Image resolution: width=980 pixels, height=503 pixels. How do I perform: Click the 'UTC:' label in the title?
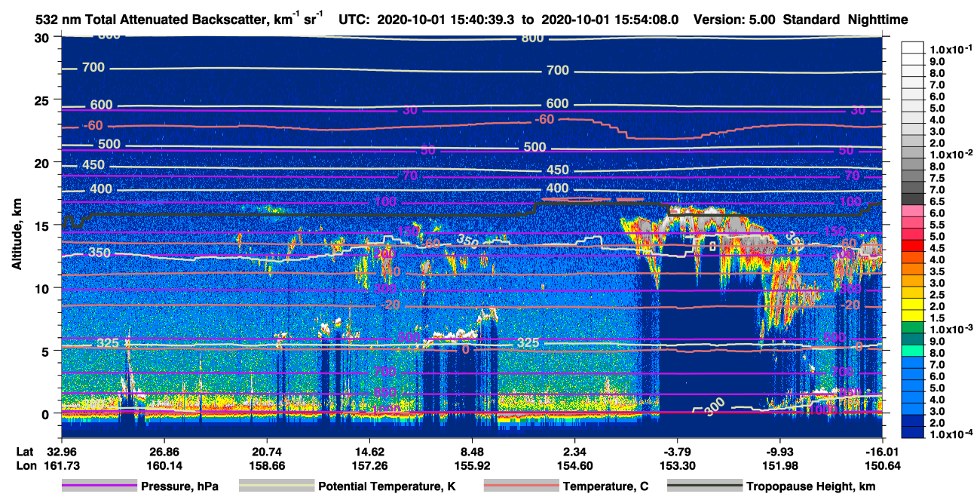tap(354, 20)
